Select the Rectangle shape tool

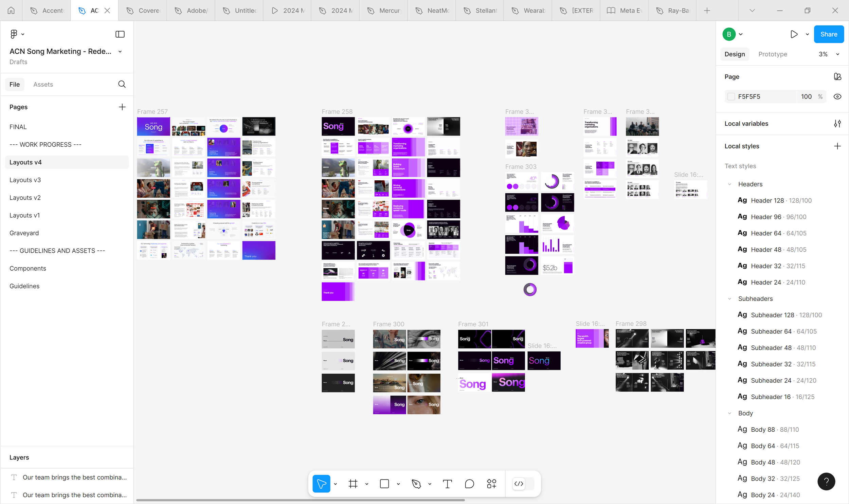384,484
